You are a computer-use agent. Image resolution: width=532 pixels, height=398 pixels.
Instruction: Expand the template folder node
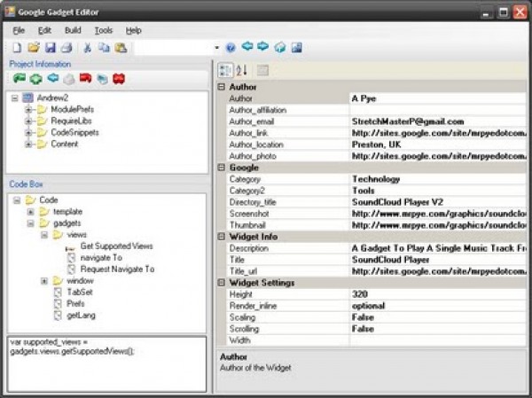coord(31,212)
